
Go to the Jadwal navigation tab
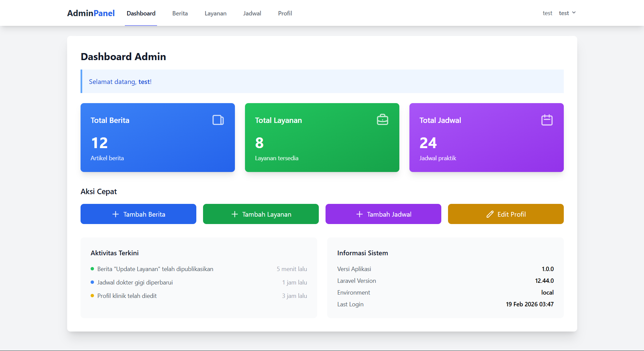[252, 13]
